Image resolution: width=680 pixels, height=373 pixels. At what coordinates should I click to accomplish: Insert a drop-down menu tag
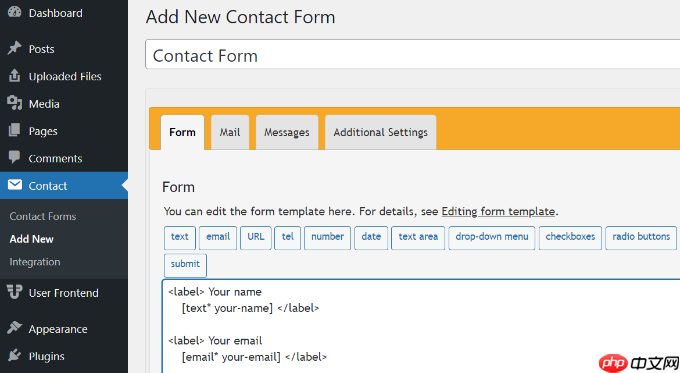pyautogui.click(x=491, y=237)
